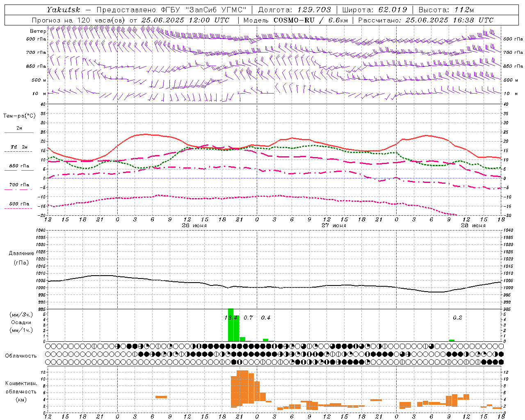Screen dimensions: 525x420
Task: Click the dotted 500 гПа temperature legend line
Action: [19, 209]
